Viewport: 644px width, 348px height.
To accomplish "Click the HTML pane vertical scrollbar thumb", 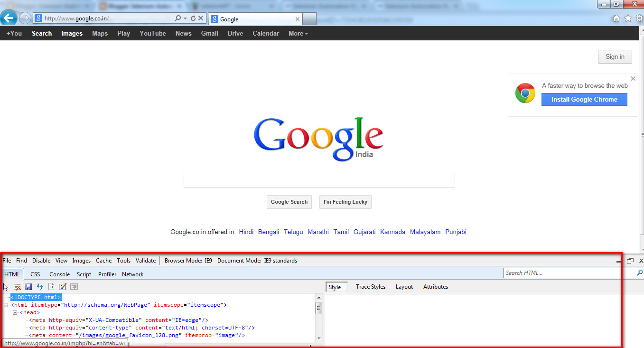I will pos(319,308).
